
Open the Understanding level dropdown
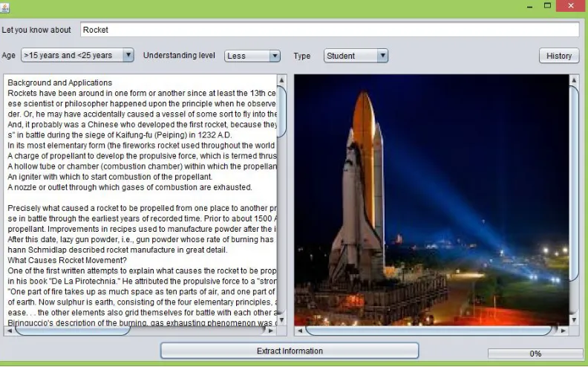[x=252, y=56]
